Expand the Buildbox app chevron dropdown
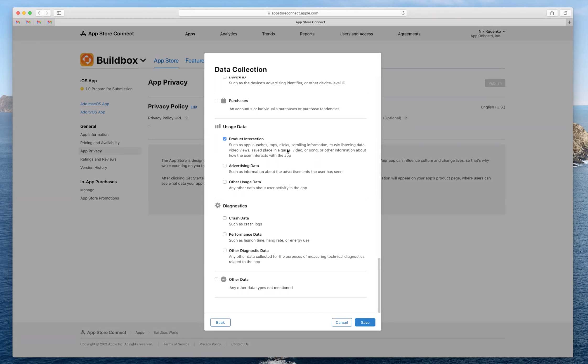Viewport: 588px width, 364px height. (x=143, y=60)
